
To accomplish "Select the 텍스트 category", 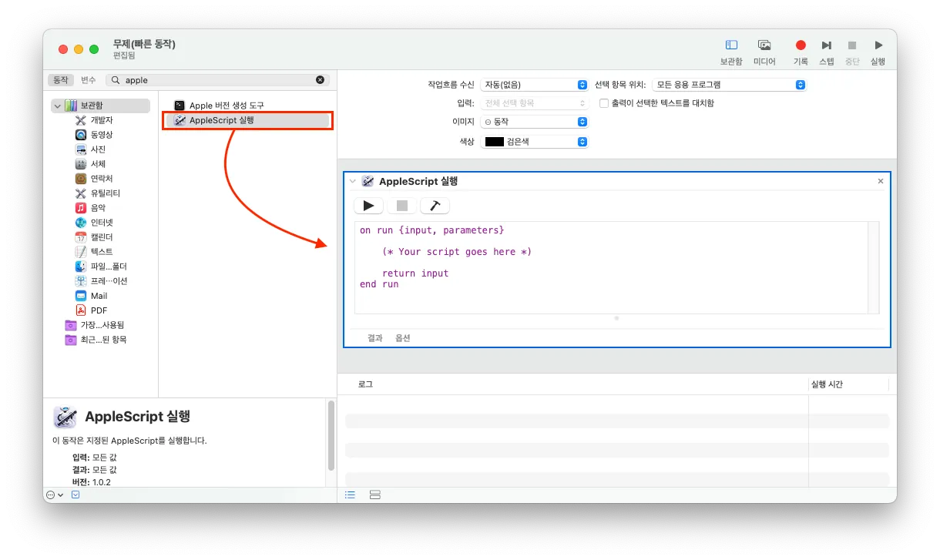I will coord(101,252).
